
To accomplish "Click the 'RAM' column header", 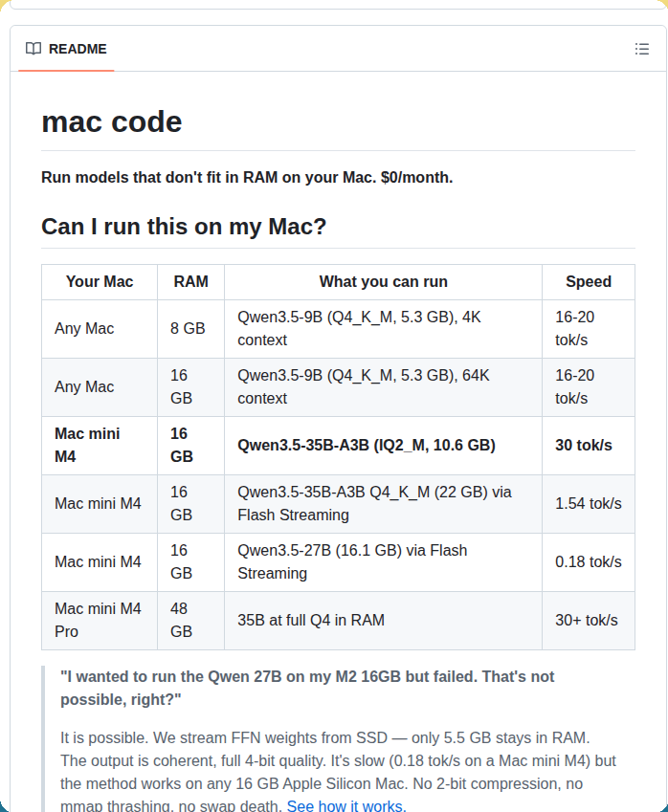I will [x=190, y=282].
